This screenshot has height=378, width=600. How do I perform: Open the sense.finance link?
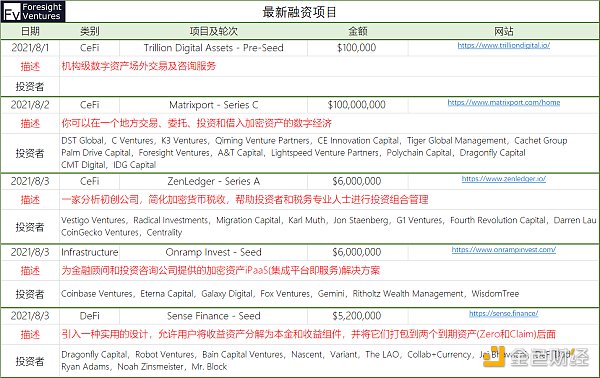[504, 313]
